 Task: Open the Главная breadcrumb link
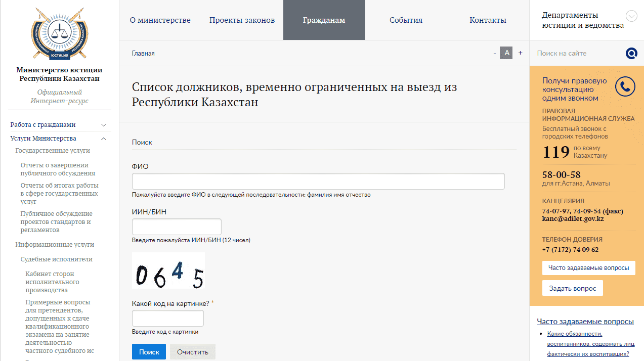coord(143,54)
